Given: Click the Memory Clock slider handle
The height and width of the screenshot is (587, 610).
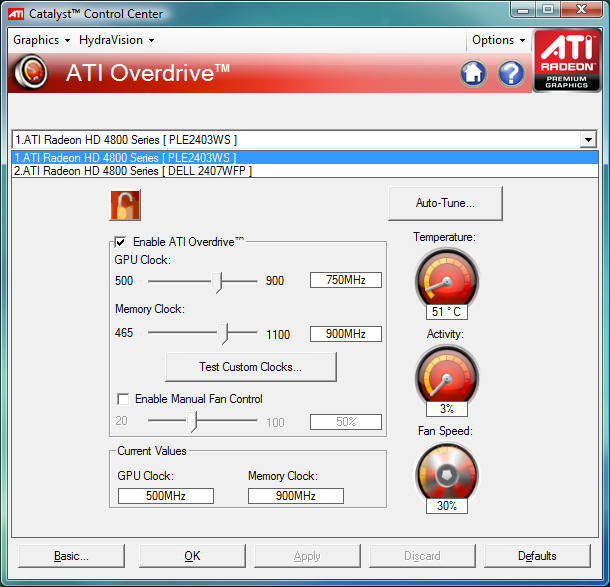Looking at the screenshot, I should coord(223,333).
